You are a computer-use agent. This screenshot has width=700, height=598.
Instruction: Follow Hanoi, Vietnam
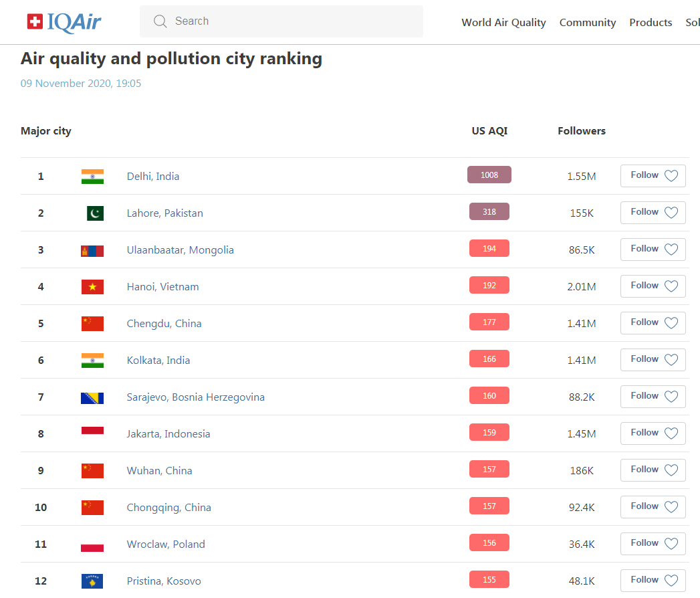[x=653, y=286]
